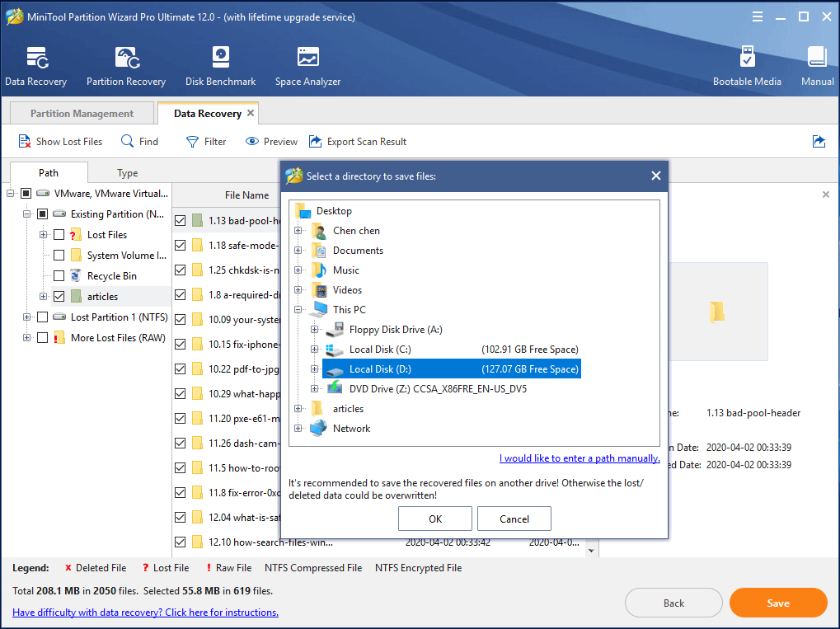Image resolution: width=840 pixels, height=629 pixels.
Task: Click the enter a path manually link
Action: click(579, 458)
